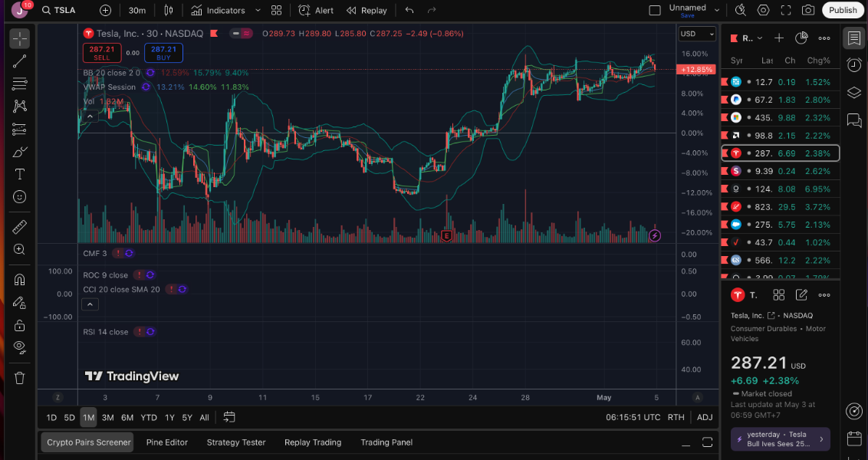Open the forecasting and measurement tools

[x=19, y=129]
